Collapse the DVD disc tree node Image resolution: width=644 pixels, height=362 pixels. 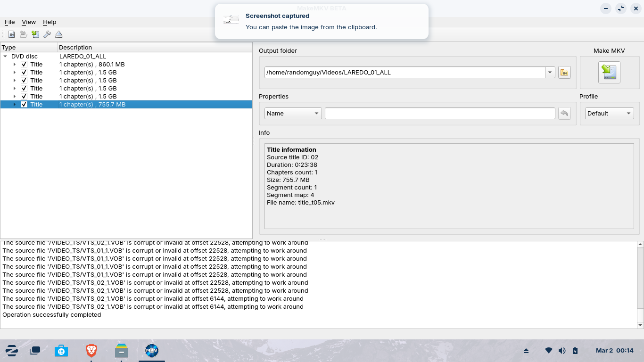pyautogui.click(x=5, y=56)
